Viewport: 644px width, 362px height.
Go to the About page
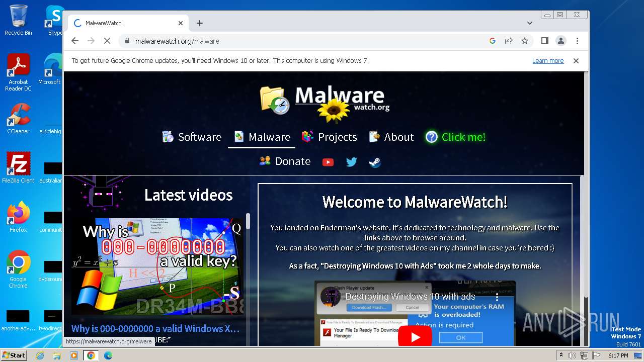click(391, 137)
